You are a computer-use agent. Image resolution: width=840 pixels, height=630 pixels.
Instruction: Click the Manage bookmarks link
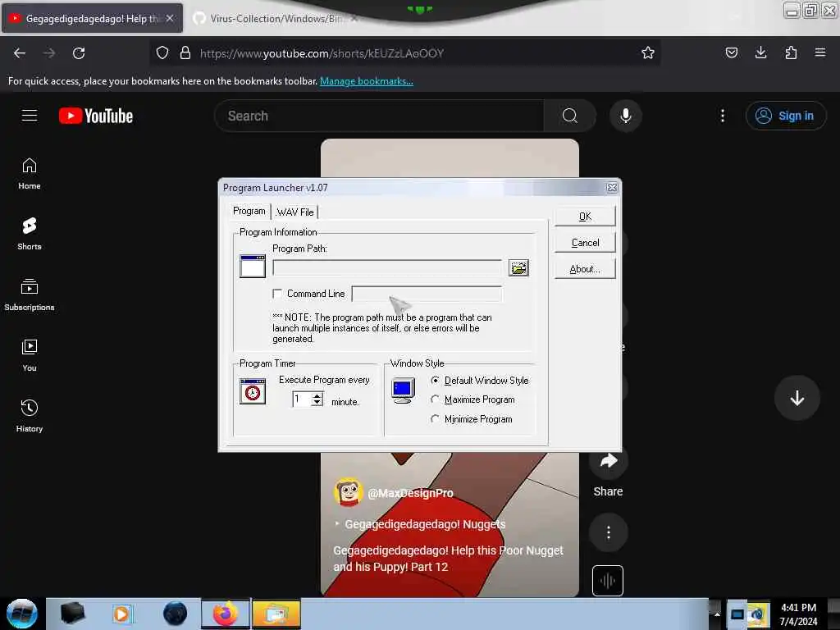pos(367,81)
